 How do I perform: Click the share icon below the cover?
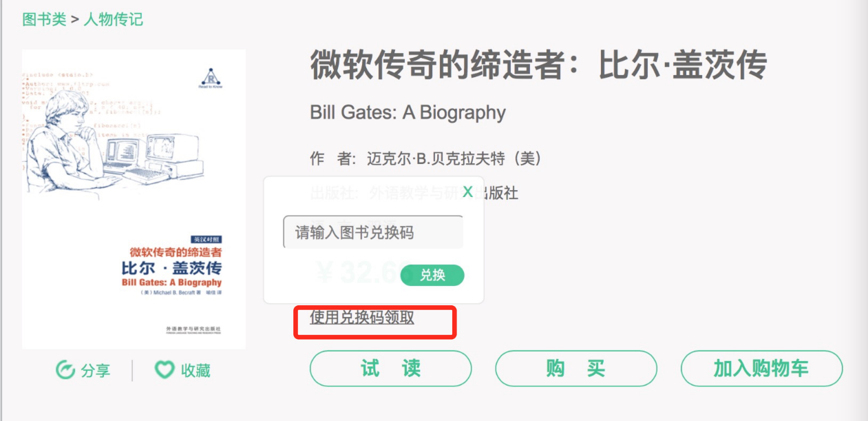65,370
